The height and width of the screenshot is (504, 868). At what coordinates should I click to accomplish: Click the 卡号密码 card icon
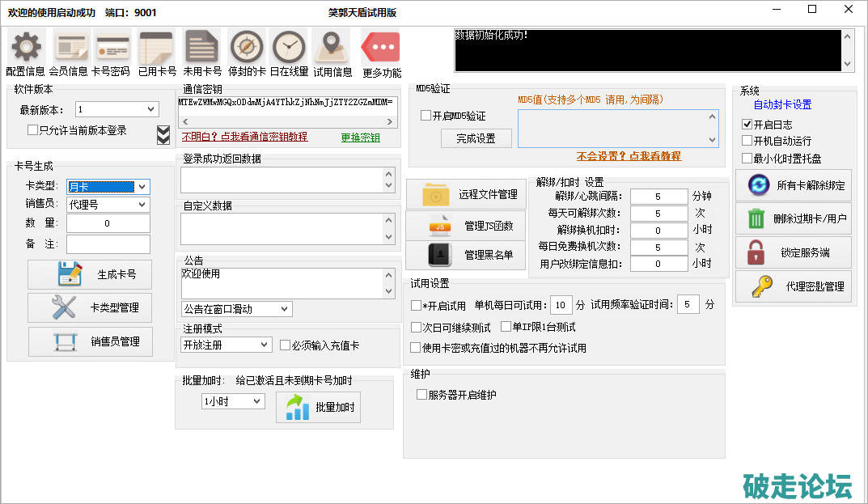tap(112, 48)
